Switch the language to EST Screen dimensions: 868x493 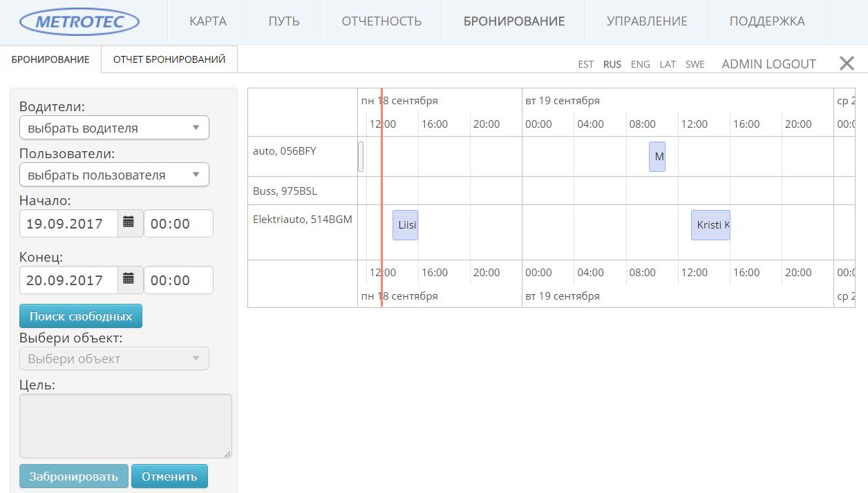coord(585,64)
